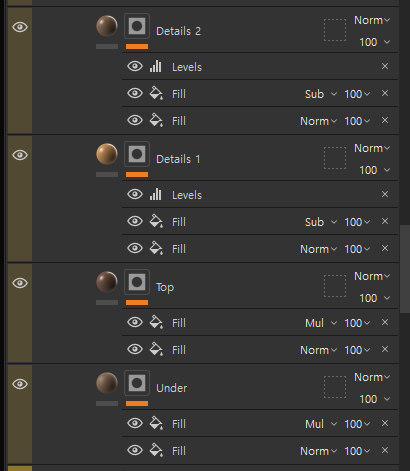Toggle visibility of the Top layer
Image resolution: width=410 pixels, height=471 pixels.
click(20, 283)
